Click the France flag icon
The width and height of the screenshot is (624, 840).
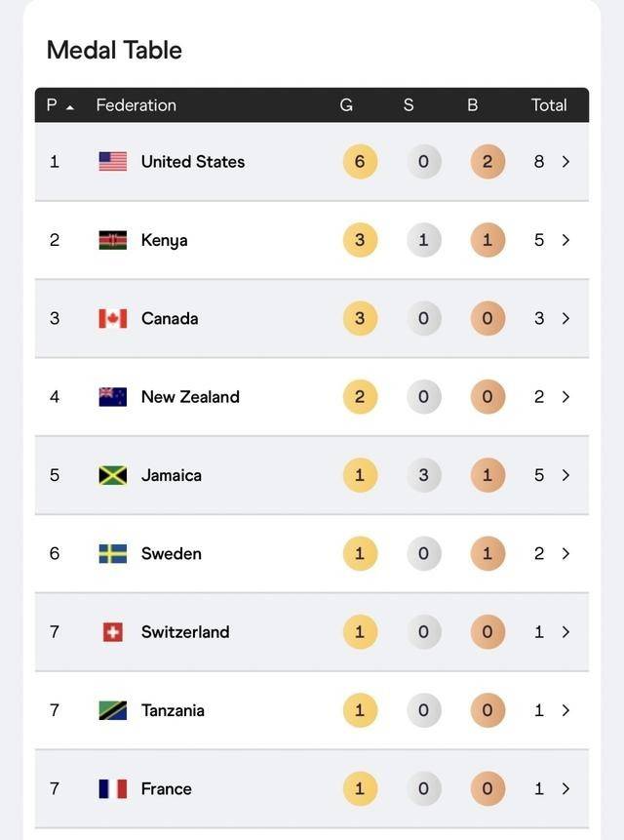pos(113,788)
